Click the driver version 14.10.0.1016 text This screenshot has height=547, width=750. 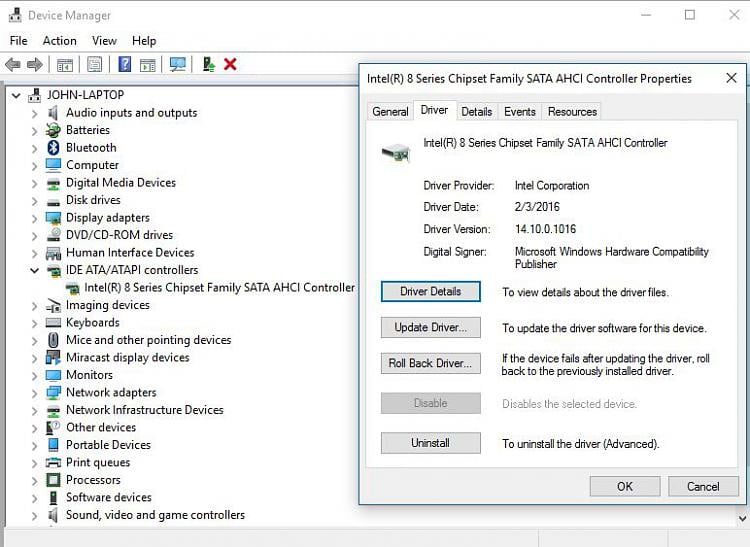545,229
